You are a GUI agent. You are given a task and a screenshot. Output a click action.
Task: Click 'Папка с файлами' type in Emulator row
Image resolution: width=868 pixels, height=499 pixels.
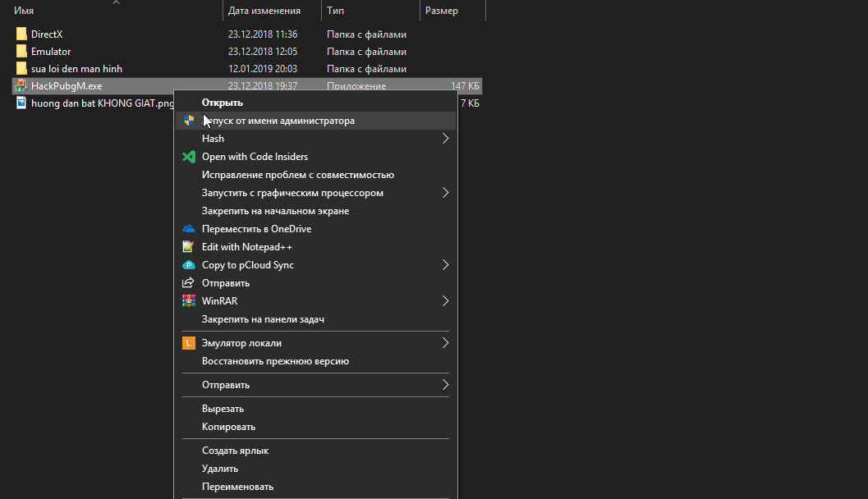coord(366,52)
